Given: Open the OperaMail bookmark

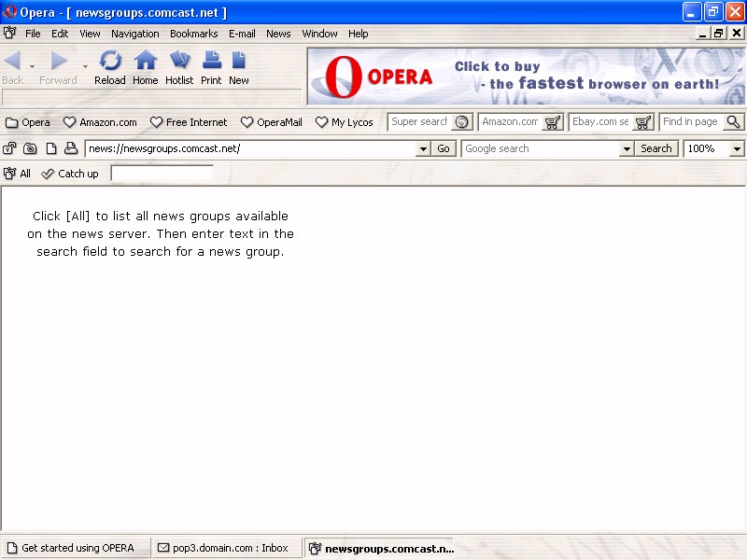Looking at the screenshot, I should click(272, 122).
